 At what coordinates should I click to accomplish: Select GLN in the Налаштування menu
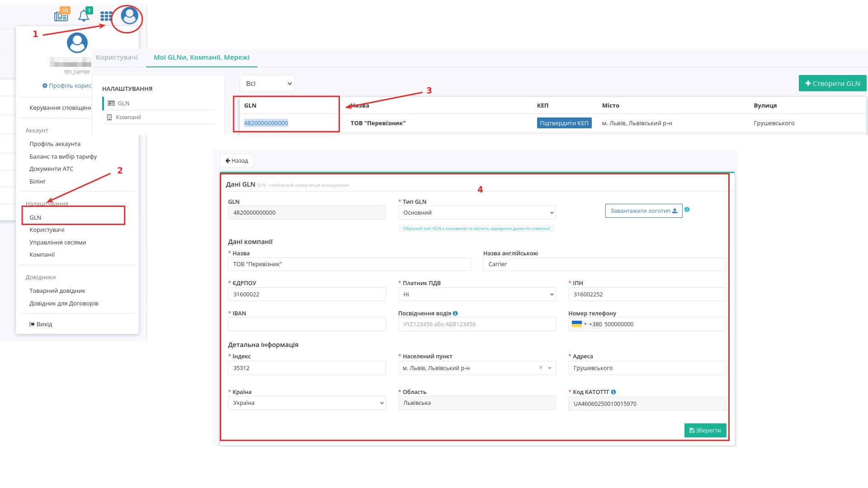pos(35,217)
